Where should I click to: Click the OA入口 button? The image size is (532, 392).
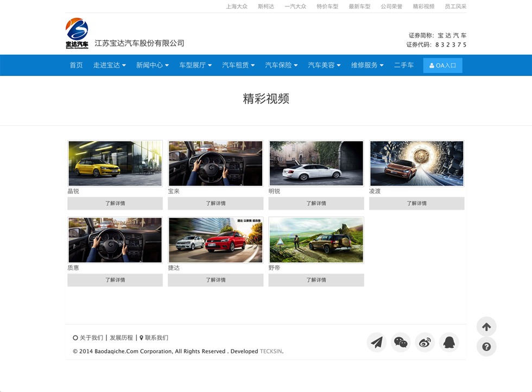443,66
